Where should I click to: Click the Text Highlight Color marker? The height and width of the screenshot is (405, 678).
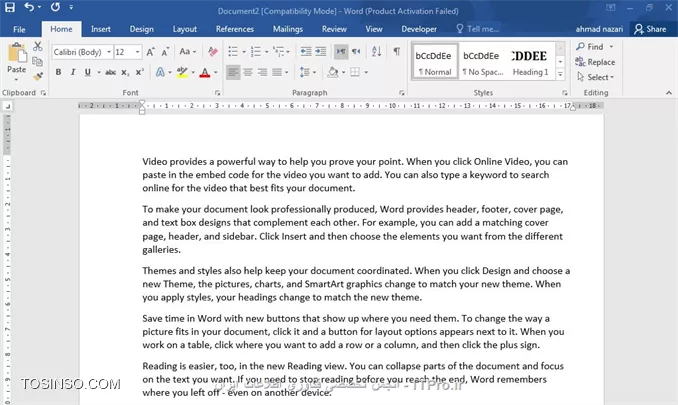(x=182, y=72)
